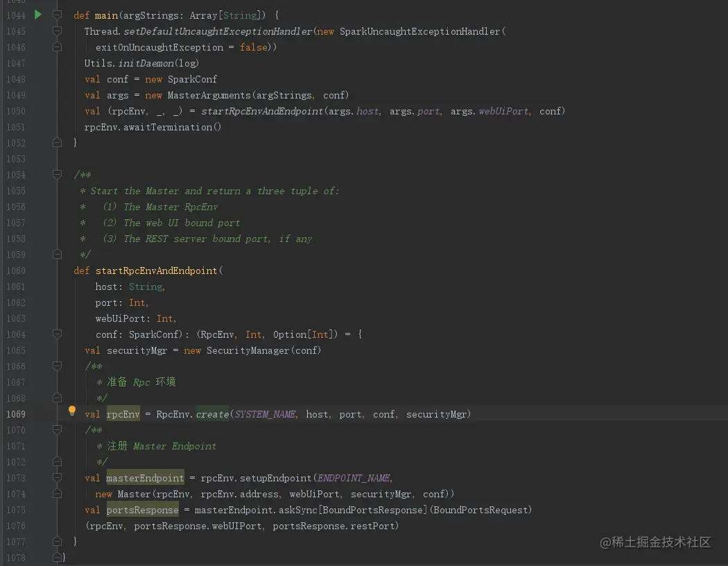Screen dimensions: 728x566
Task: Click line number 1069 in gutter
Action: tap(16, 414)
